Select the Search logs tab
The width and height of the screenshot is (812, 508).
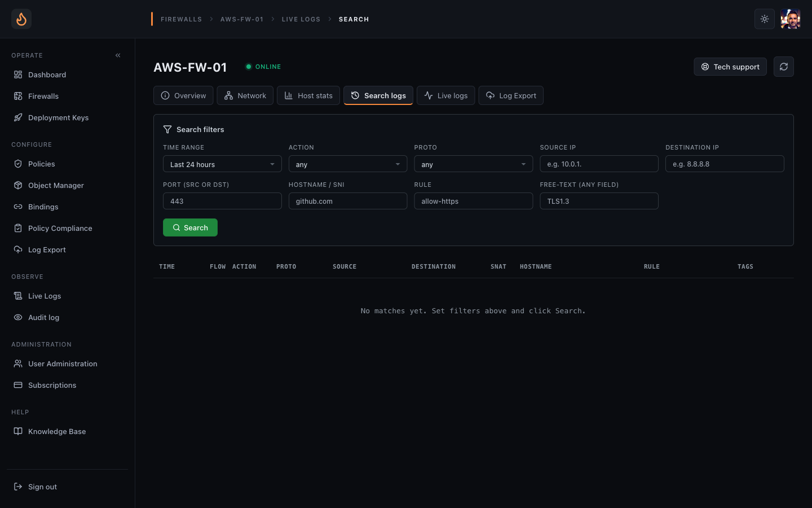point(378,95)
